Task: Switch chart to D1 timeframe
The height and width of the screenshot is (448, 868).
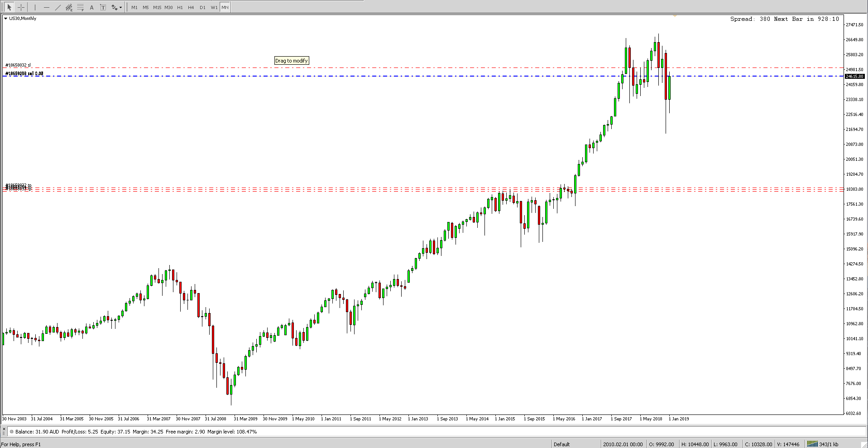Action: tap(202, 7)
